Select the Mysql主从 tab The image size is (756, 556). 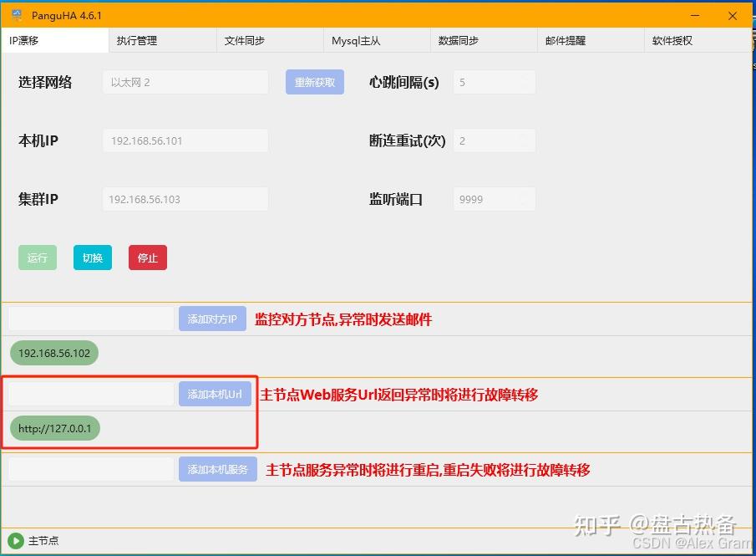(x=356, y=40)
